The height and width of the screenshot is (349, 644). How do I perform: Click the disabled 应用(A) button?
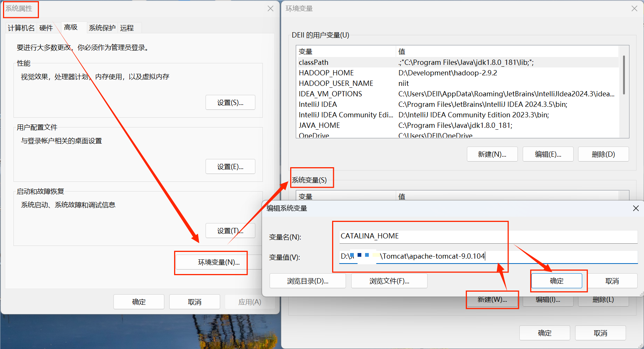250,302
